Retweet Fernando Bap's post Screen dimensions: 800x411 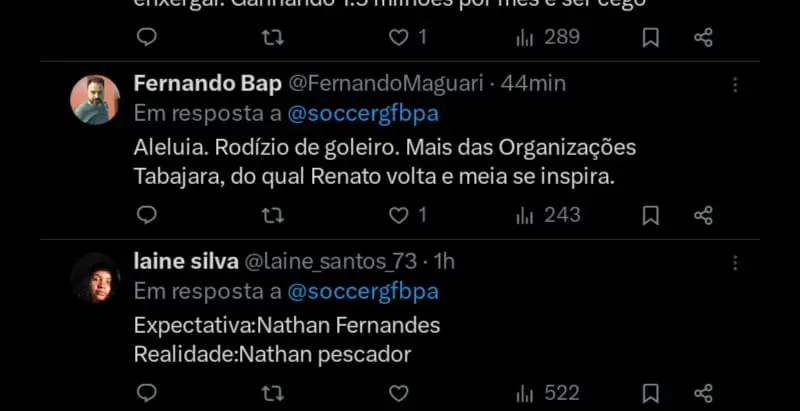(x=271, y=215)
